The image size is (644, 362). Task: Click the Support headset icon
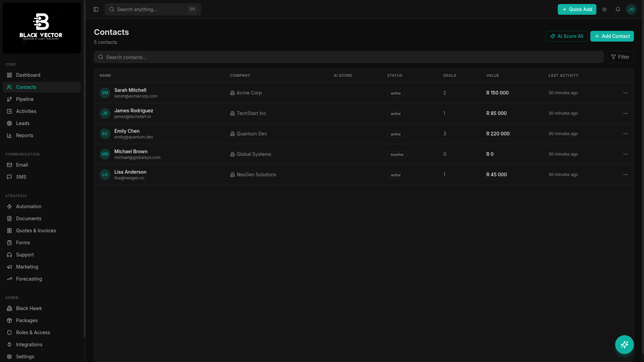click(9, 255)
